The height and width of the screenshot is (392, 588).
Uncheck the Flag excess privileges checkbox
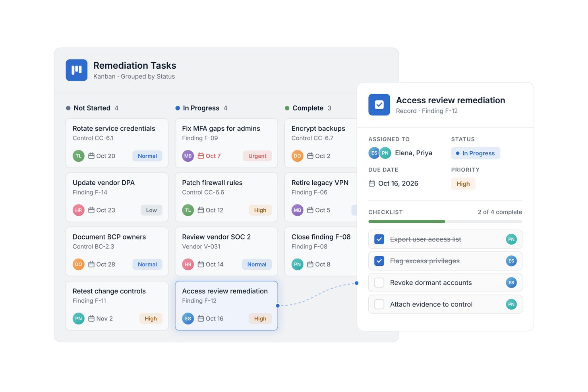point(379,261)
